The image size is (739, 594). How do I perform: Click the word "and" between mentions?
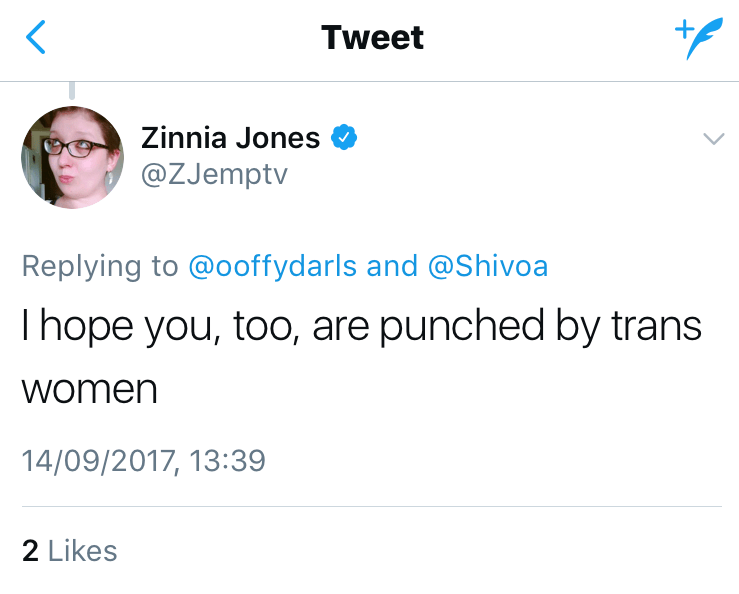[x=392, y=266]
